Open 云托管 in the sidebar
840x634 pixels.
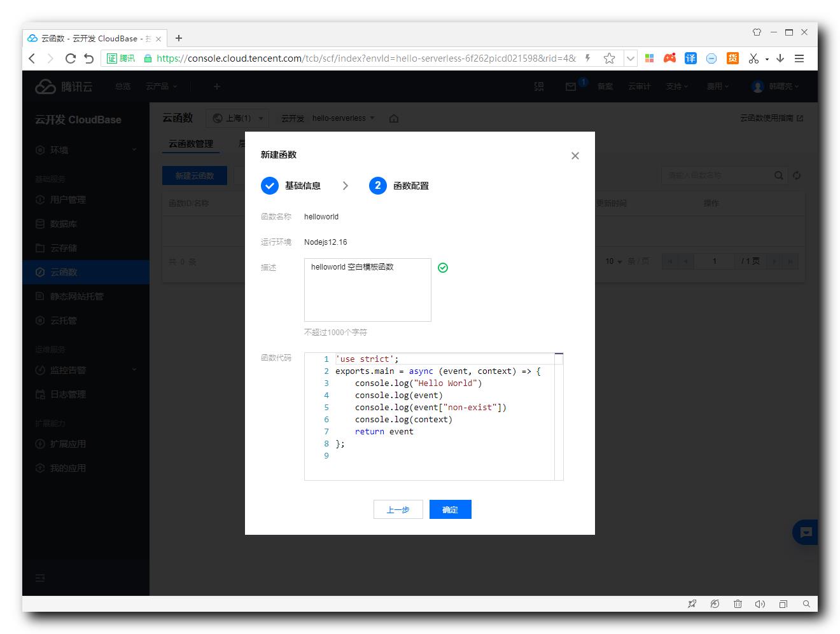point(86,320)
